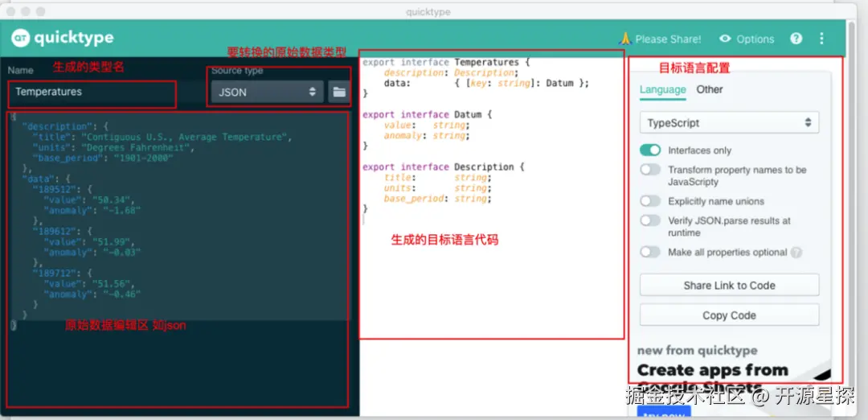
Task: Switch to the Other tab
Action: (710, 90)
